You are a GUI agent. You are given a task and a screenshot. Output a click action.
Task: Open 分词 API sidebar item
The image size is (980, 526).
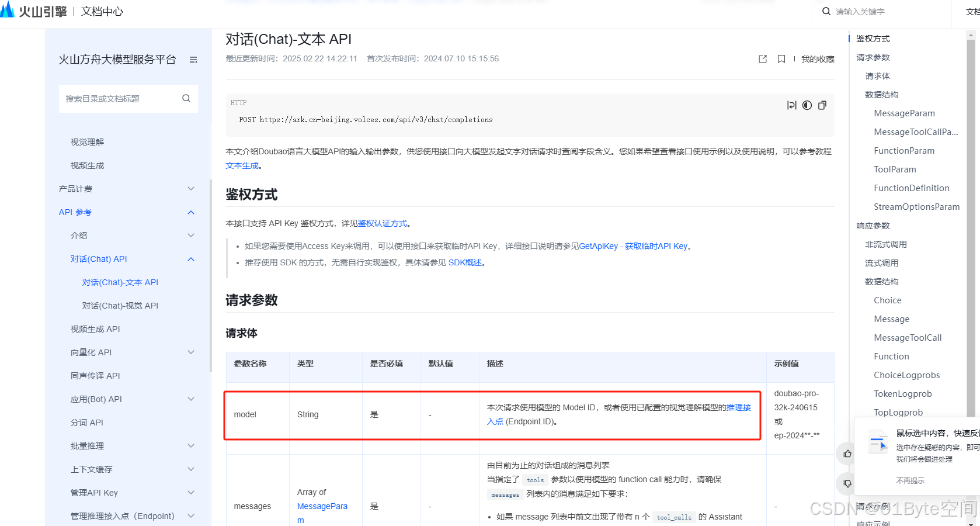pyautogui.click(x=87, y=423)
